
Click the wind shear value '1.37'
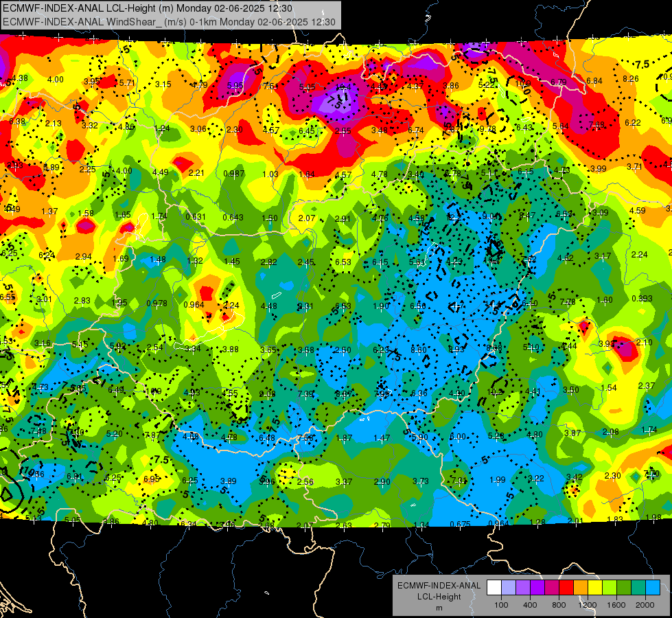pyautogui.click(x=49, y=211)
